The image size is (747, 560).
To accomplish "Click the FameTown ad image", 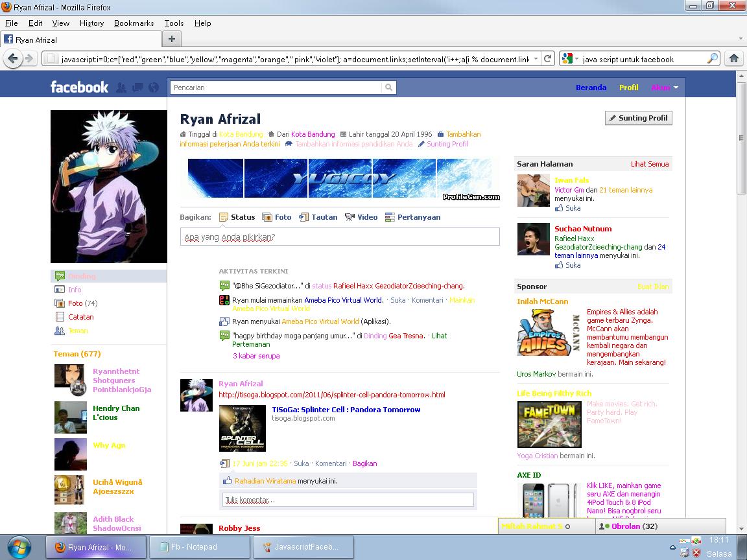I will (x=549, y=425).
